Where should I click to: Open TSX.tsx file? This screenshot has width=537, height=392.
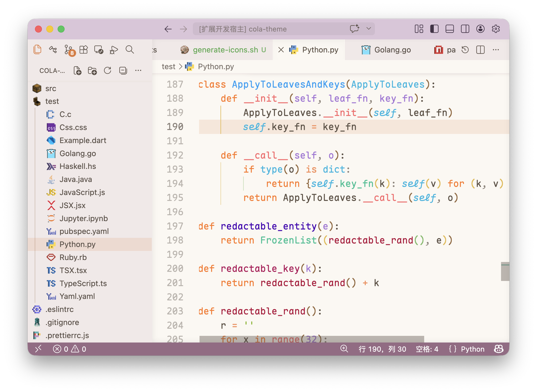(90, 270)
